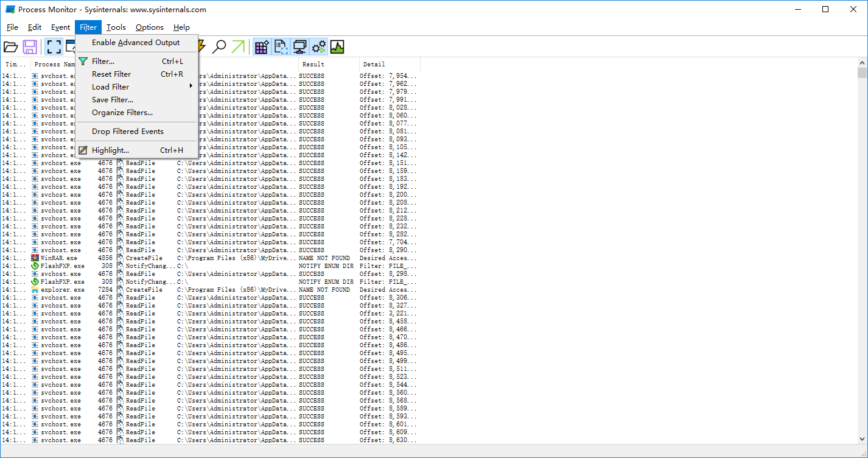Toggle Show Network Activity filter
Viewport: 868px width, 458px height.
[x=299, y=46]
